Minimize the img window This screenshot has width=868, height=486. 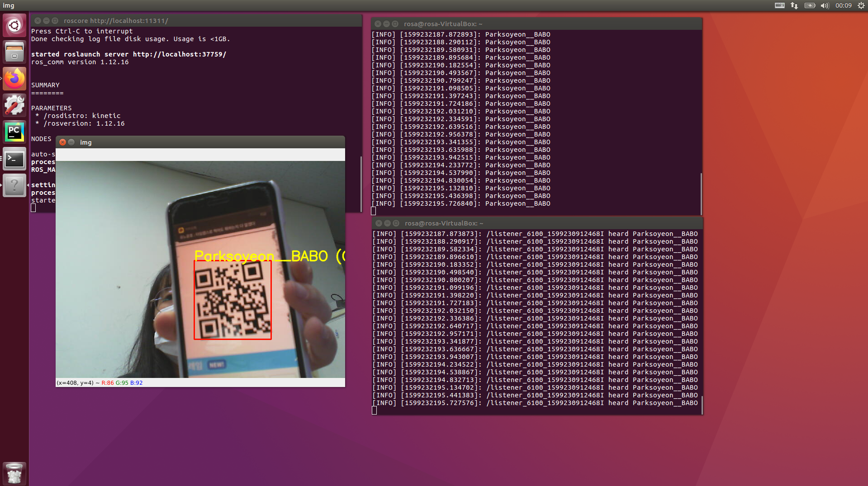click(71, 142)
